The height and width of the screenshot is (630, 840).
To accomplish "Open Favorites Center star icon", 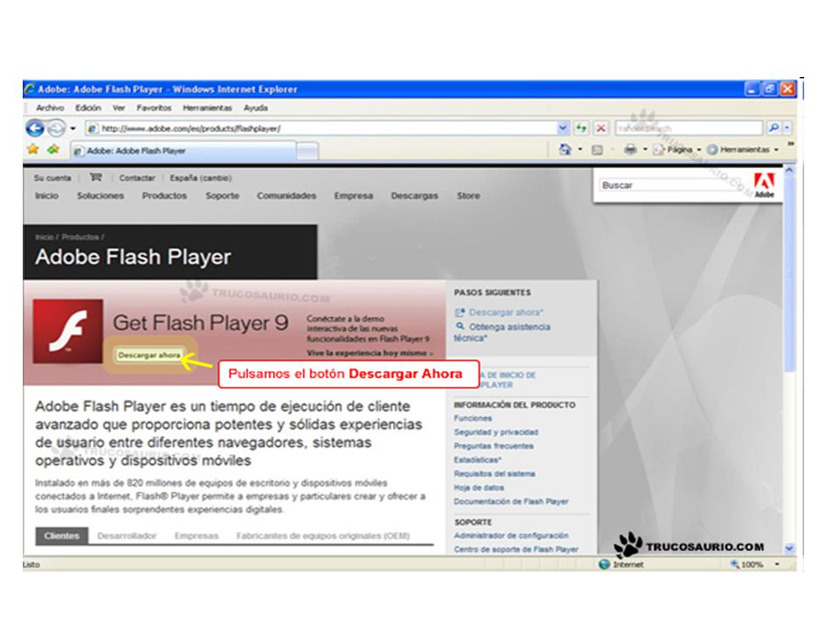I will click(33, 150).
